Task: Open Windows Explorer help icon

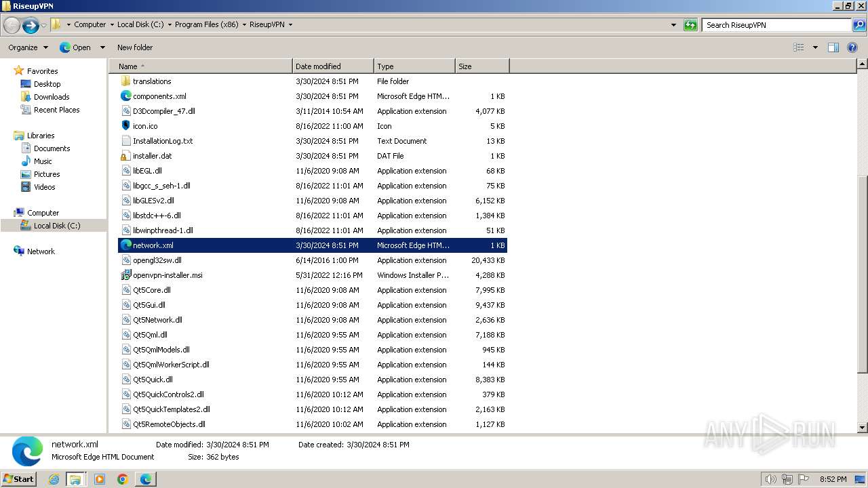Action: click(x=853, y=47)
